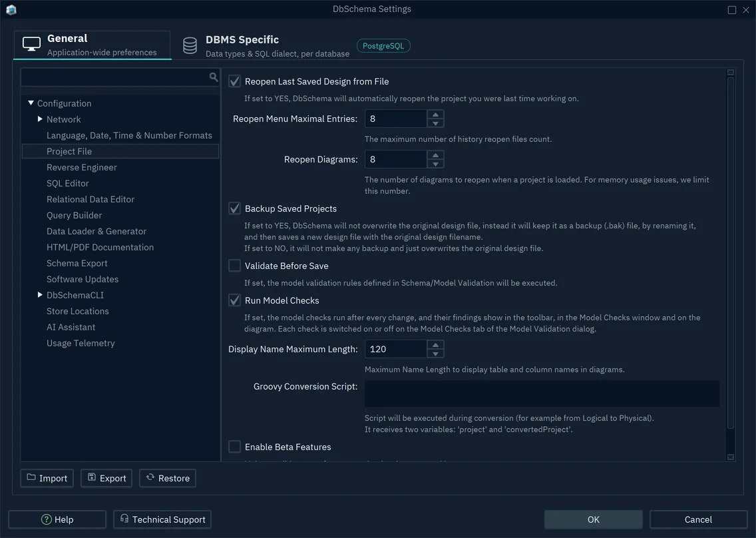The height and width of the screenshot is (538, 756).
Task: Collapse the Configuration tree node
Action: pyautogui.click(x=31, y=103)
